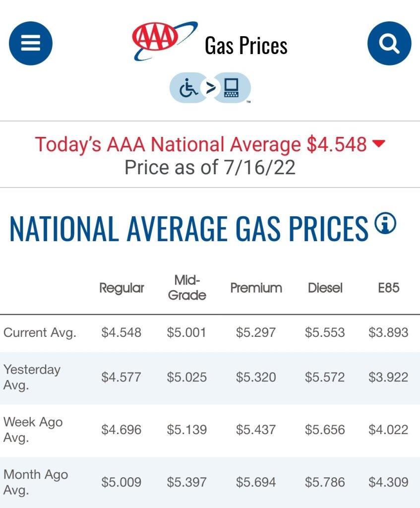Select the Premium column header
This screenshot has width=420, height=508.
coord(256,288)
